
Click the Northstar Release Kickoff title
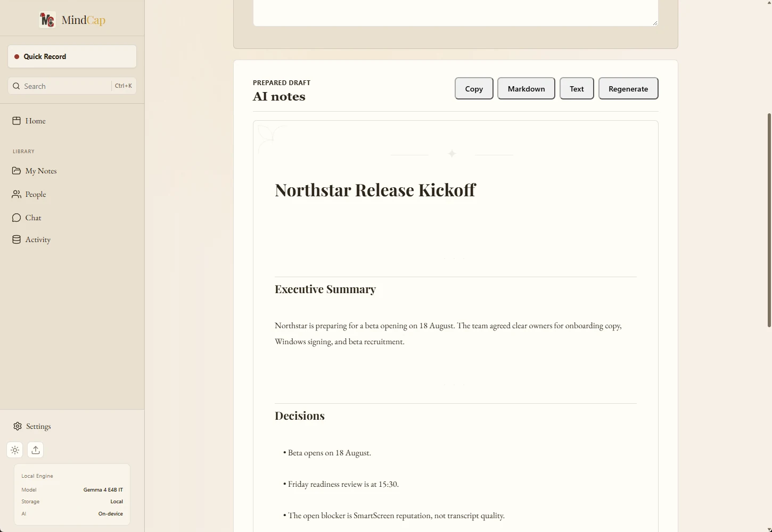[375, 190]
